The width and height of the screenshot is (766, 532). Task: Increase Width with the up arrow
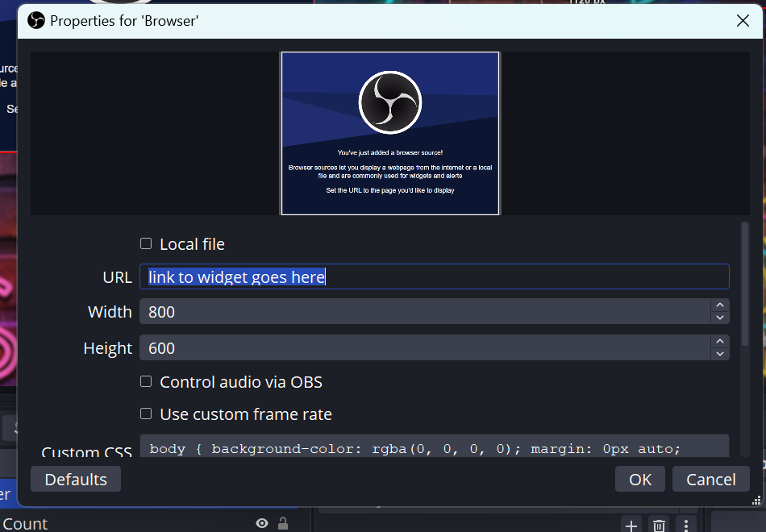[x=720, y=306]
